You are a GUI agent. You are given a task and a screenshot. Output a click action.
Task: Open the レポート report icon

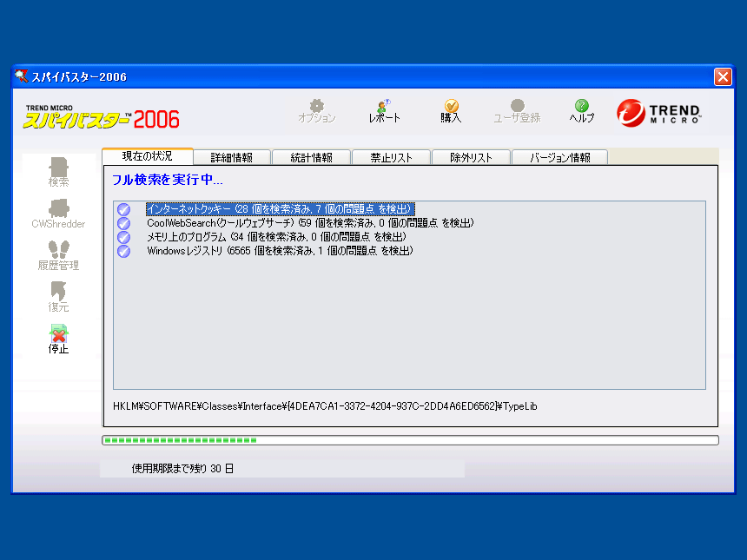coord(385,111)
